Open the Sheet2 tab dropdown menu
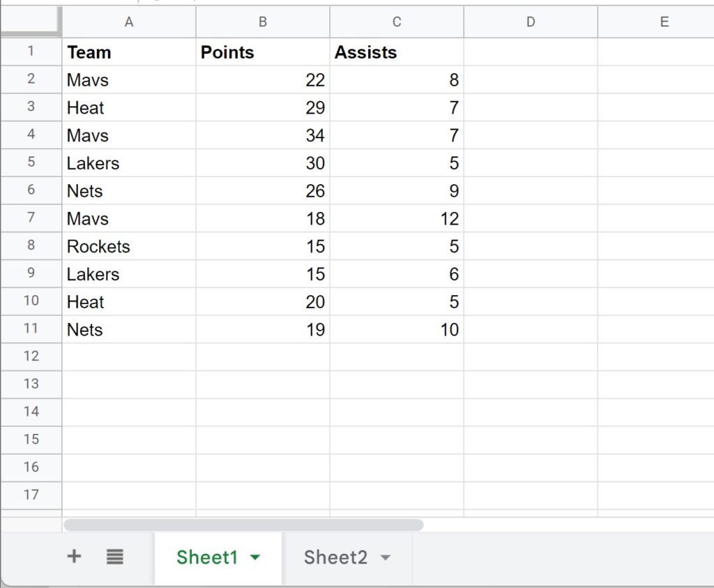714x588 pixels. pos(386,557)
